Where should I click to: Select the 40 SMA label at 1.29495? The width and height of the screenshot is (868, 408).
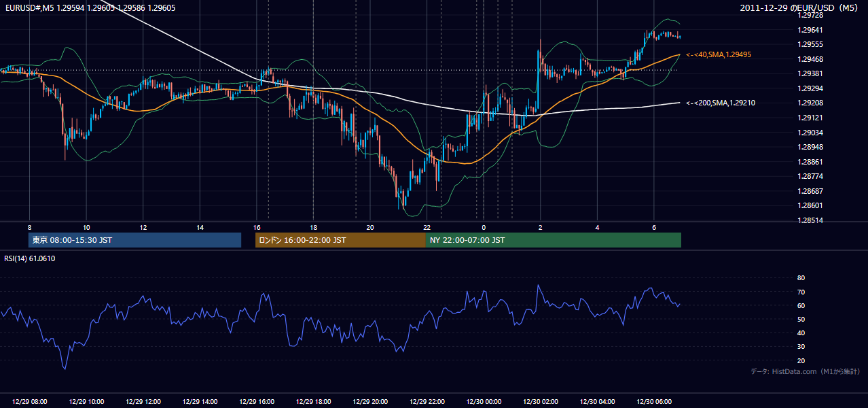tap(719, 54)
